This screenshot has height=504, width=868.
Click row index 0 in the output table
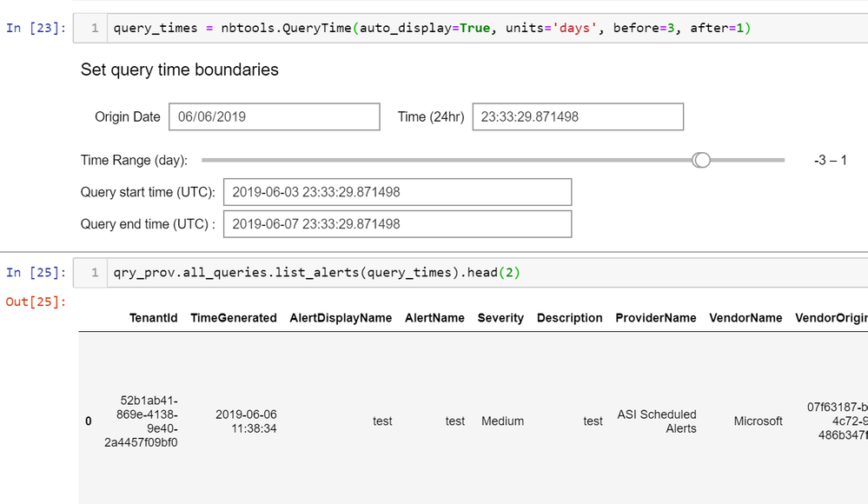(89, 421)
